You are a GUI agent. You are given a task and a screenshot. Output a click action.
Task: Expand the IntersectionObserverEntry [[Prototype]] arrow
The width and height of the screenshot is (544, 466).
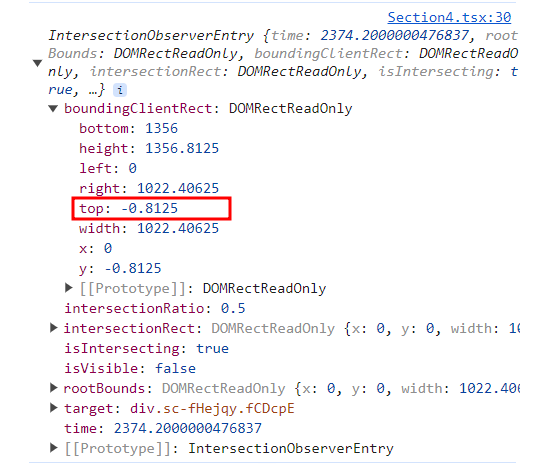[x=53, y=448]
